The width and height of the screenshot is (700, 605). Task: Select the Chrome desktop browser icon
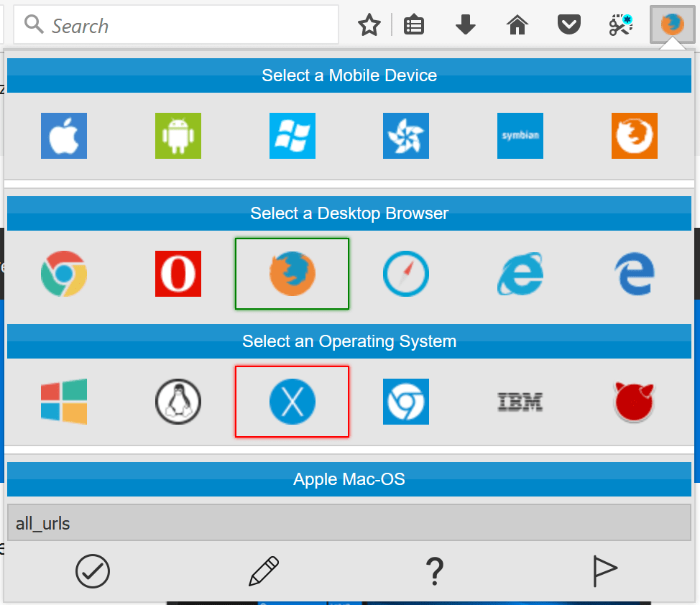point(64,274)
